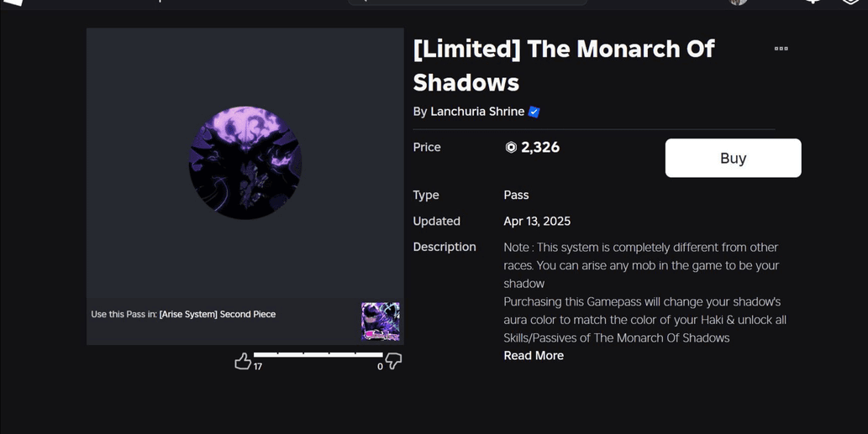This screenshot has width=868, height=434.
Task: Open the [Arise System] Second Piece game link
Action: click(218, 314)
